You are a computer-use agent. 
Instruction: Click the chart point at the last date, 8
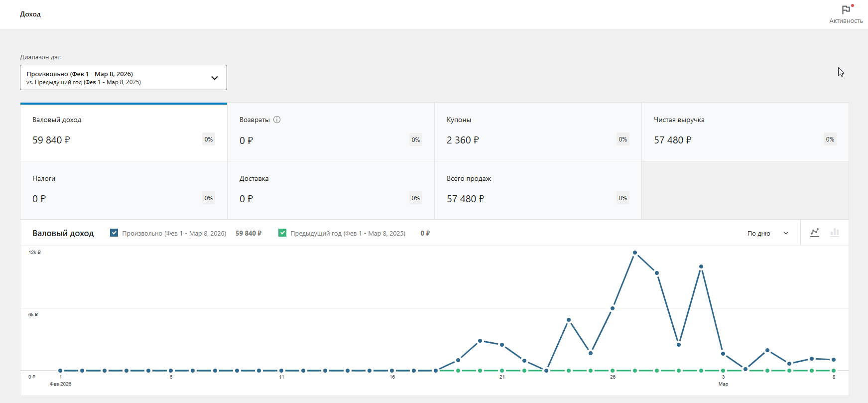(834, 360)
